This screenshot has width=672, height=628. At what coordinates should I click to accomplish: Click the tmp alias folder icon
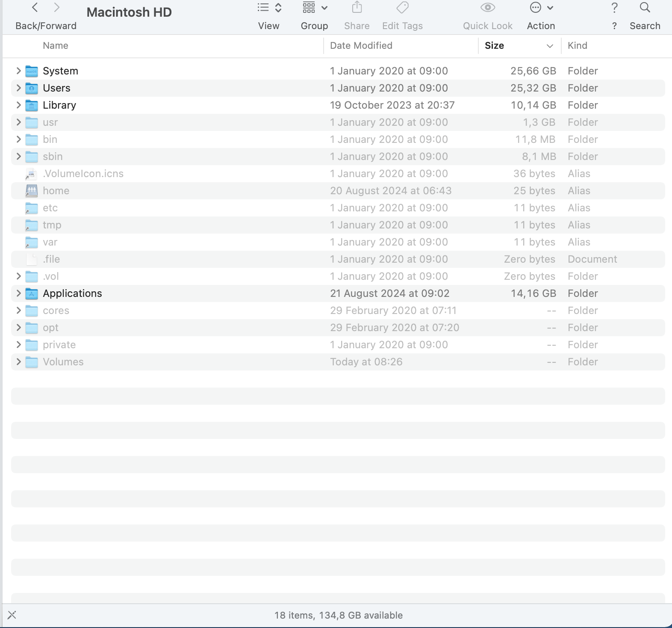(32, 225)
